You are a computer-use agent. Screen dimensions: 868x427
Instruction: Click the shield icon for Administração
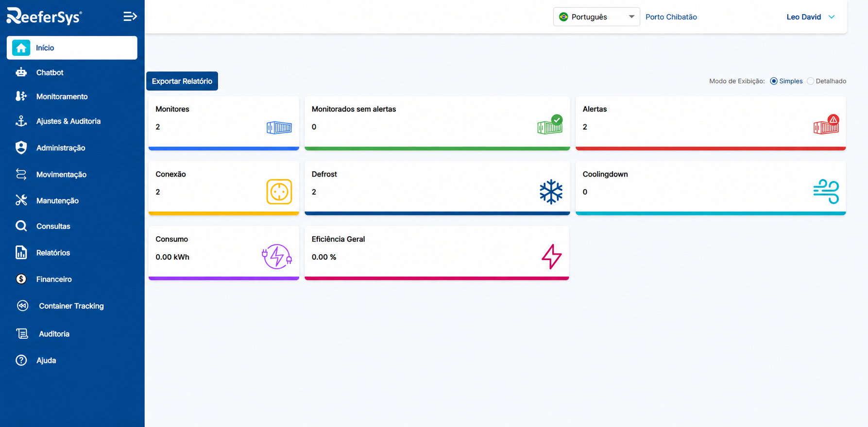coord(21,148)
